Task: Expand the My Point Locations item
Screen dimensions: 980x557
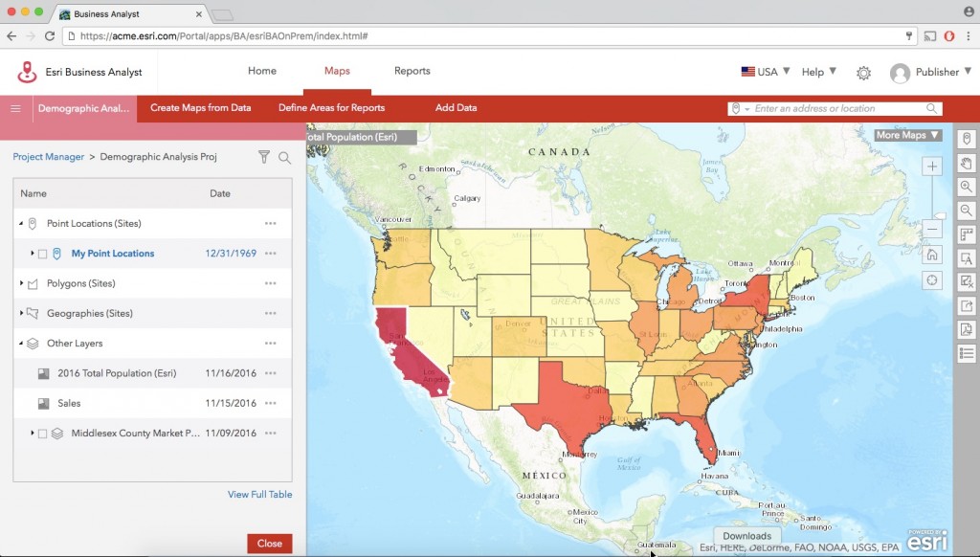Action: pos(32,254)
